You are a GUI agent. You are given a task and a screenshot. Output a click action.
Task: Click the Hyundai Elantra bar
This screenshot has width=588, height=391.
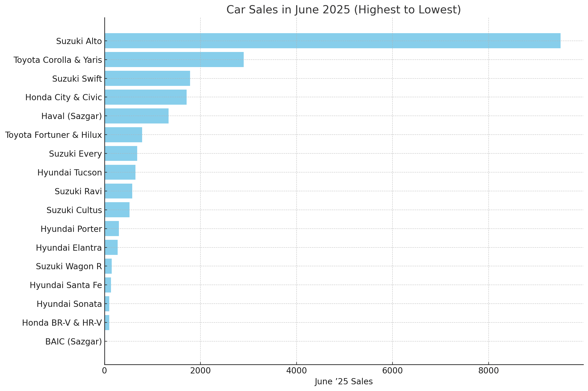(111, 247)
